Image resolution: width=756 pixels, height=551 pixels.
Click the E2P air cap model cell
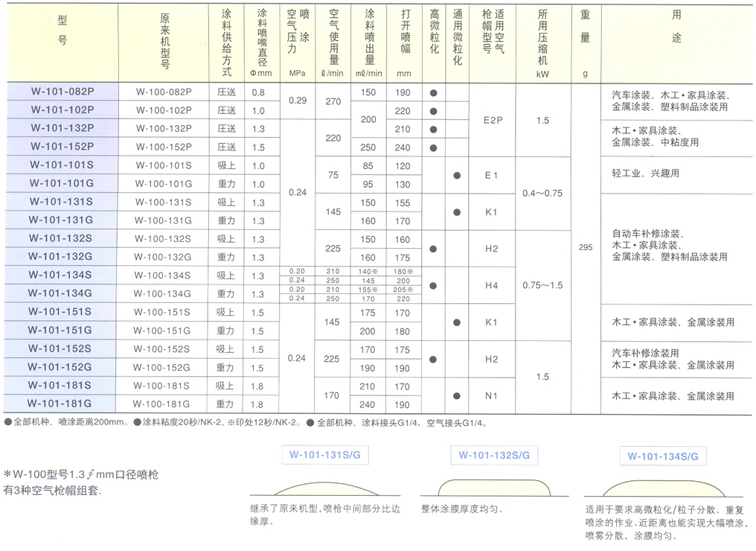pos(493,120)
